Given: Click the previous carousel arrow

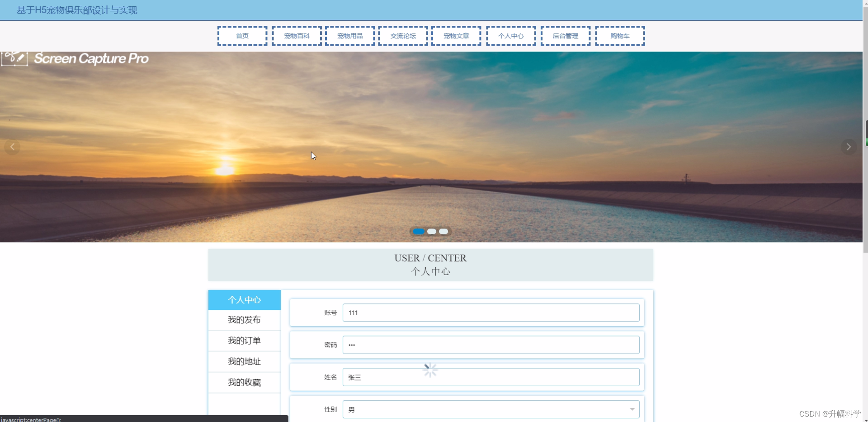Looking at the screenshot, I should 12,147.
